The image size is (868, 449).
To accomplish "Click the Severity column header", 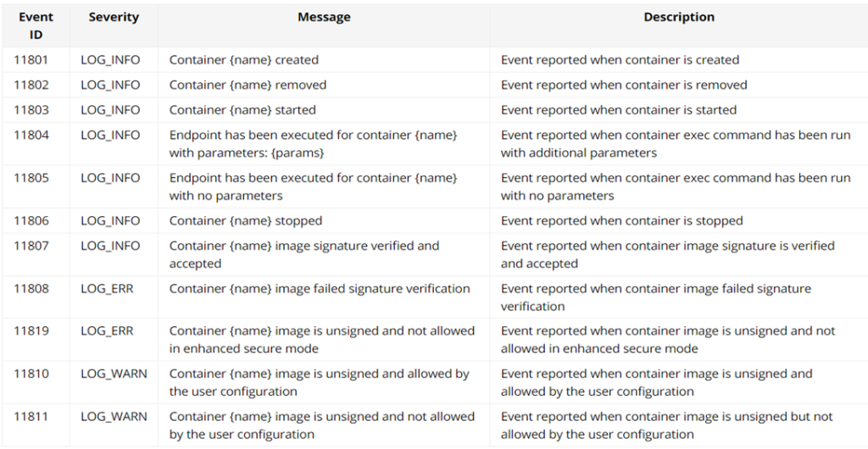I will pyautogui.click(x=113, y=17).
